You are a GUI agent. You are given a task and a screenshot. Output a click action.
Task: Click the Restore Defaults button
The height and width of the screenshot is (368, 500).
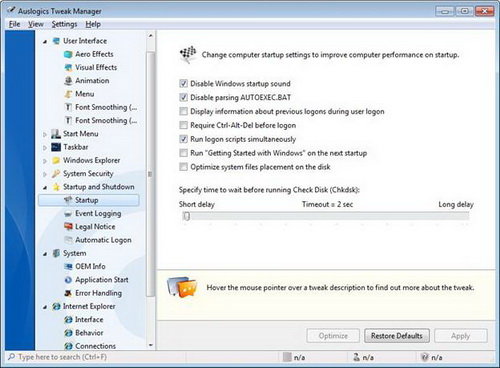[x=397, y=336]
